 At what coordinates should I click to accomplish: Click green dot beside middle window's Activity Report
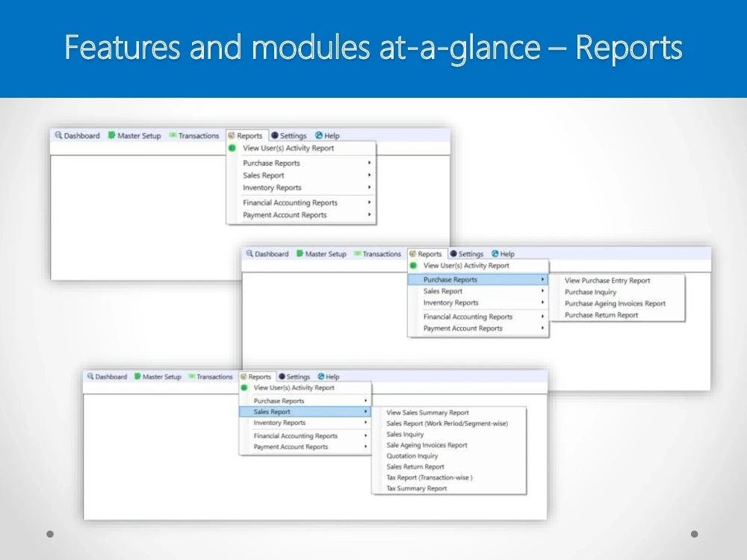click(413, 266)
